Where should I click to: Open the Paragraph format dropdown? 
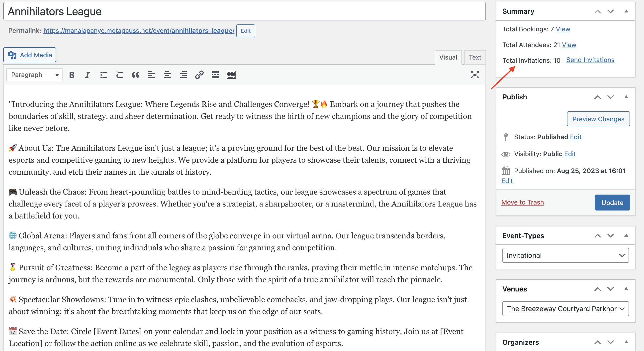coord(34,75)
